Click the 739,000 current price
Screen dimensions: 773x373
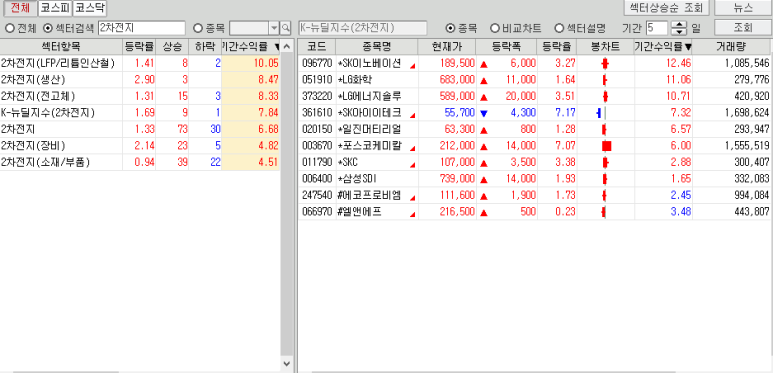pos(457,179)
